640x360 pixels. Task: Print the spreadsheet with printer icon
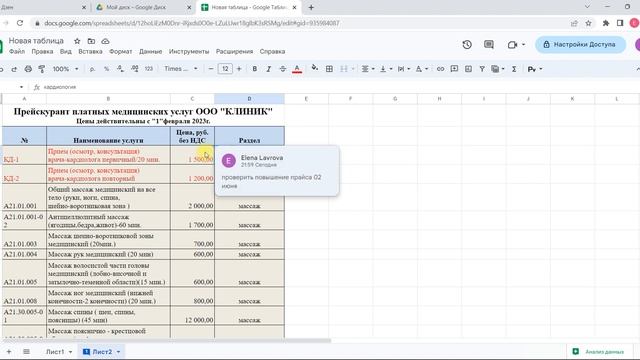coord(28,69)
